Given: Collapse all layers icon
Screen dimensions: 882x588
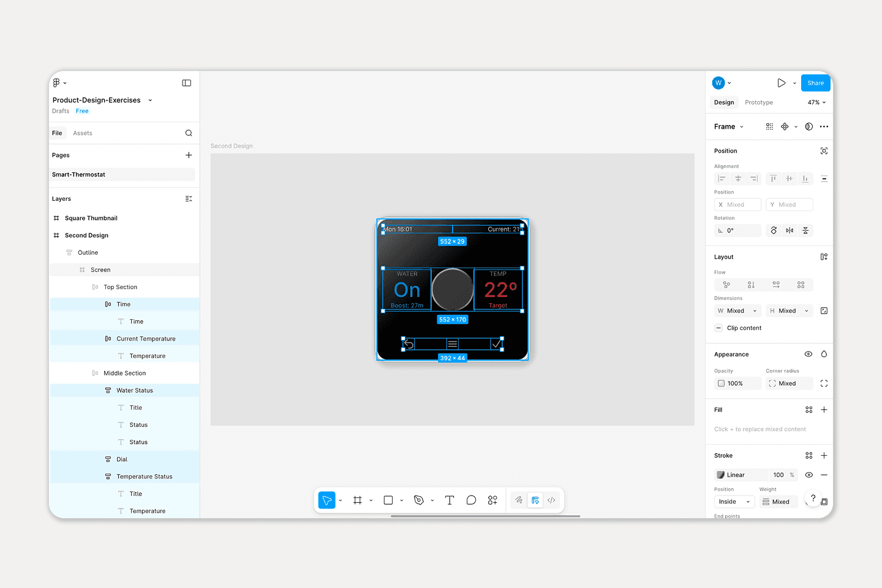Looking at the screenshot, I should (189, 198).
